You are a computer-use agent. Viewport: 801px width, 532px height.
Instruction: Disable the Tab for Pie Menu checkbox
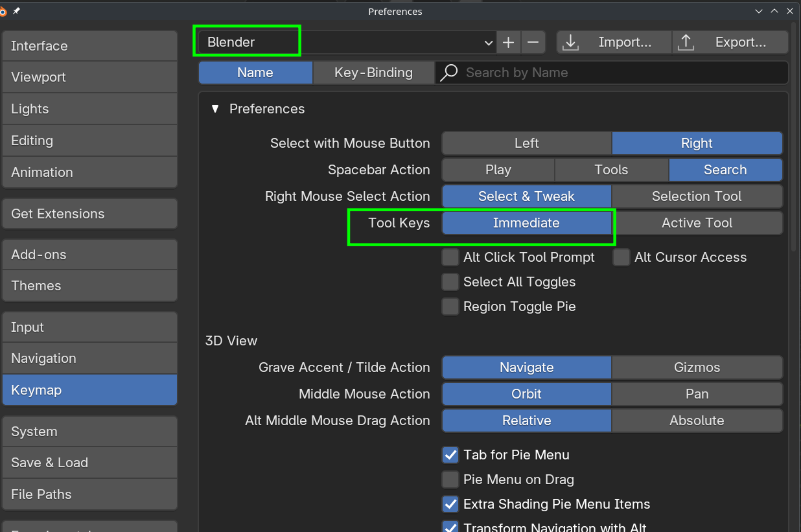click(450, 455)
